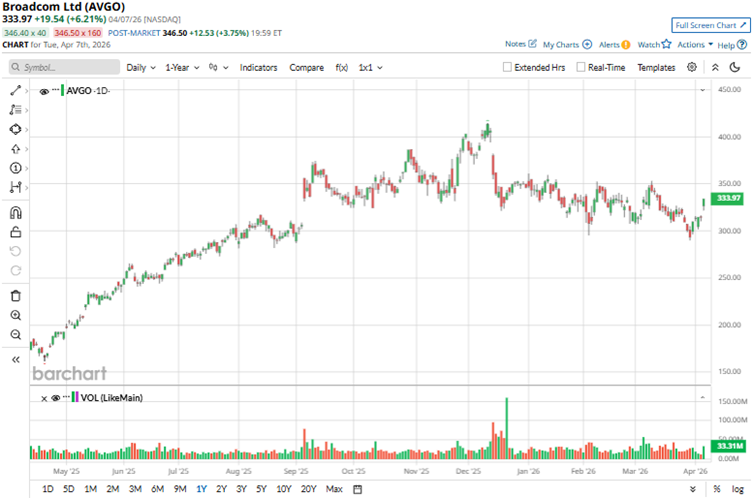The image size is (752, 498).
Task: Open the Indicators menu
Action: point(258,68)
